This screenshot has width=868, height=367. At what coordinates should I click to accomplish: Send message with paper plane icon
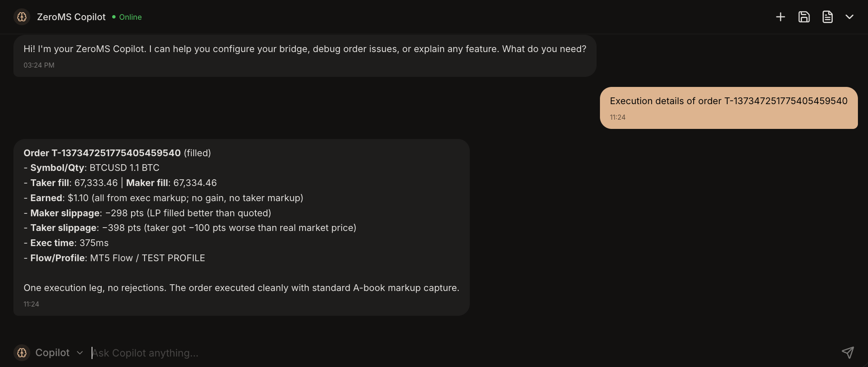847,353
